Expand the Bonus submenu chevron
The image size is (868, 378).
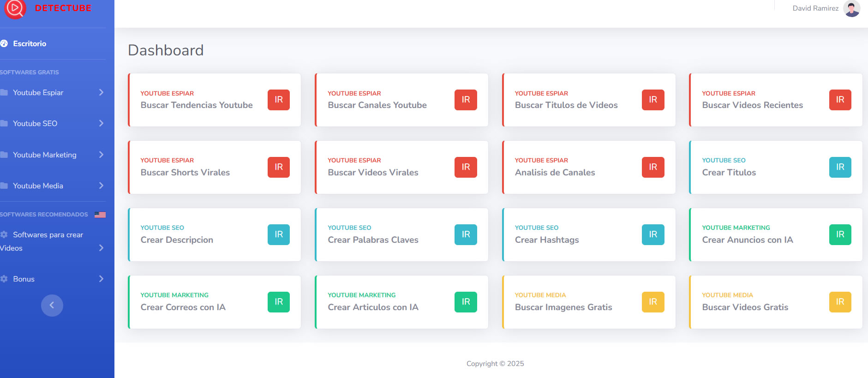pos(101,279)
